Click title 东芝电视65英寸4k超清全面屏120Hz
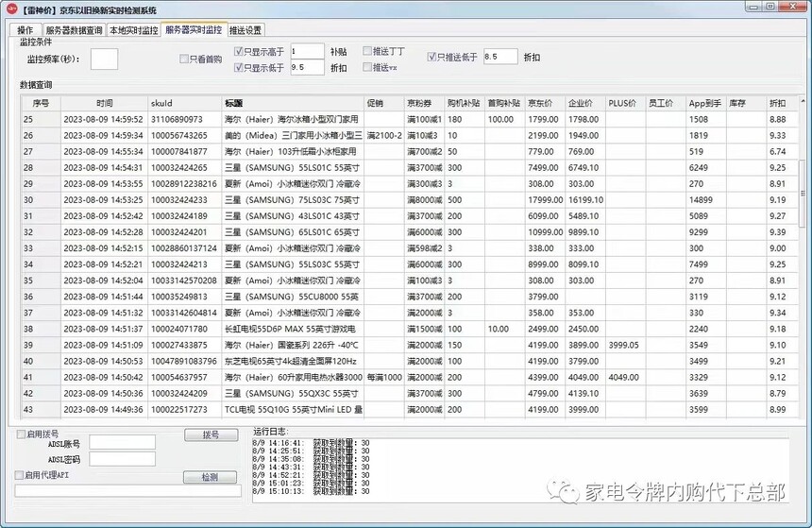This screenshot has height=528, width=812. point(291,361)
